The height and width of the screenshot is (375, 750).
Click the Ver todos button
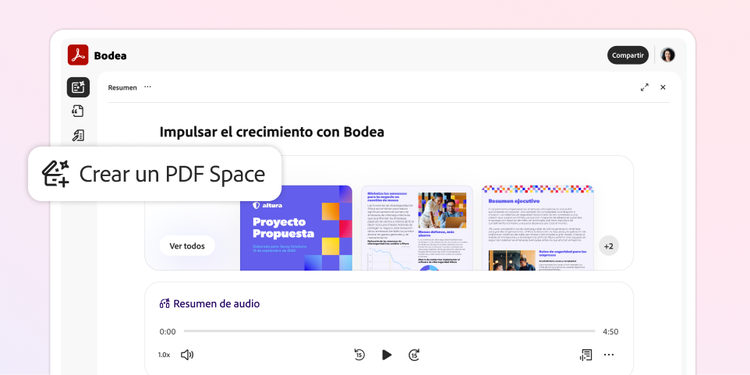point(187,246)
